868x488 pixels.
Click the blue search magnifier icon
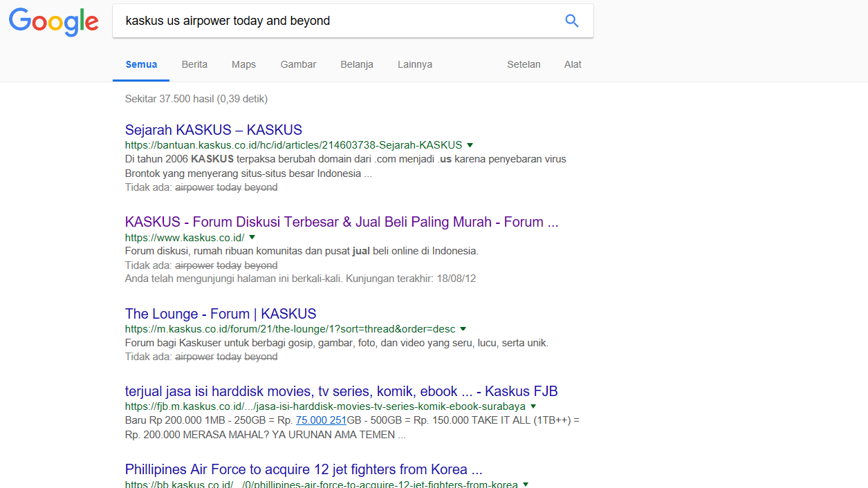(572, 21)
